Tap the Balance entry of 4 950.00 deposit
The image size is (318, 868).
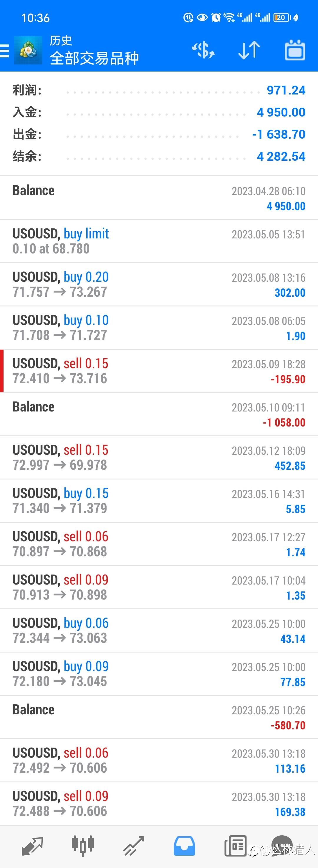pos(159,198)
